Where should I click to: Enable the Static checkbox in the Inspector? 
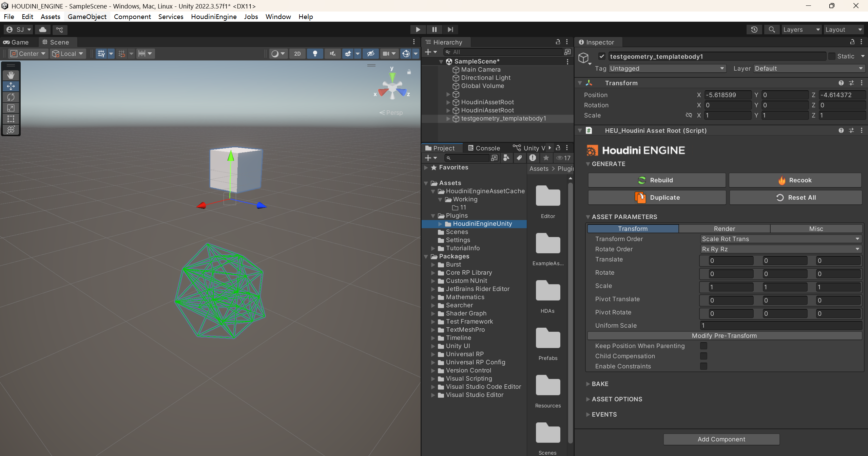(x=832, y=56)
